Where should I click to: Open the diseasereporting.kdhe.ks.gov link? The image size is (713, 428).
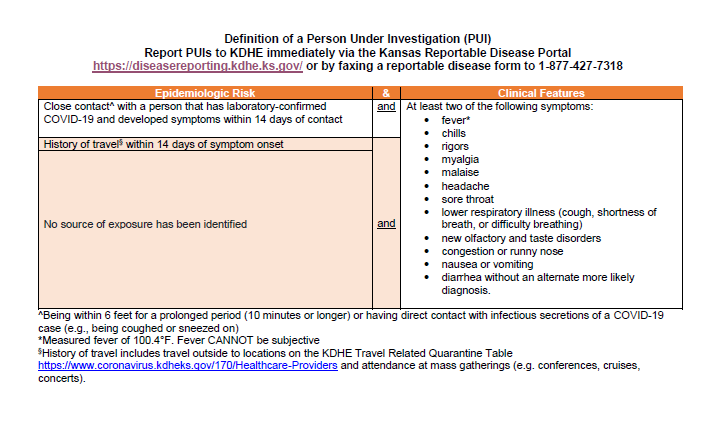pyautogui.click(x=197, y=66)
